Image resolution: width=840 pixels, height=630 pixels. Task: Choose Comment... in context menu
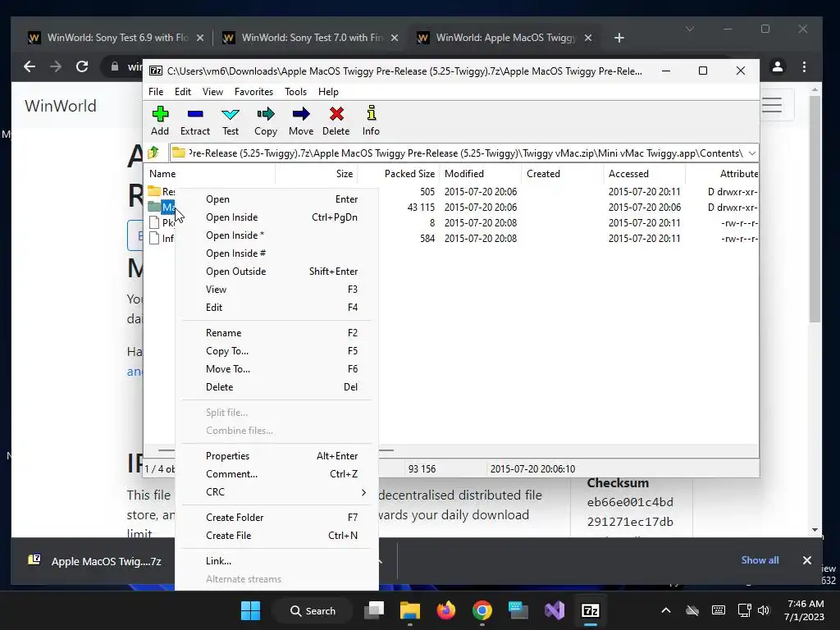[276, 473]
